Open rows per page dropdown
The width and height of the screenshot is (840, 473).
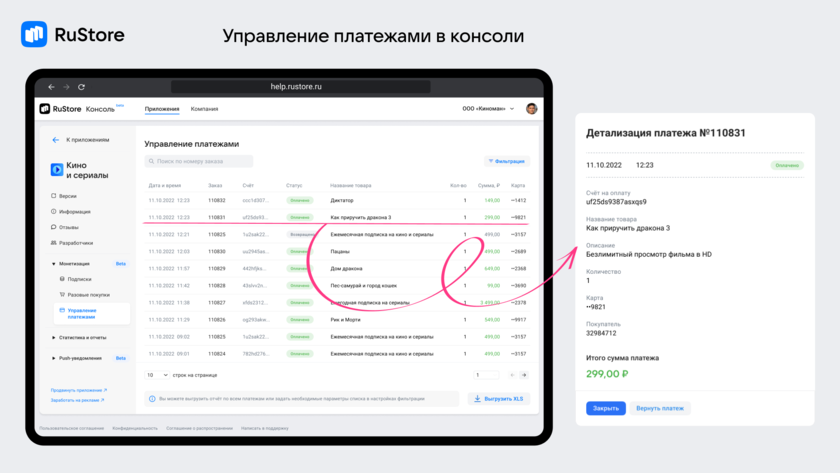156,375
